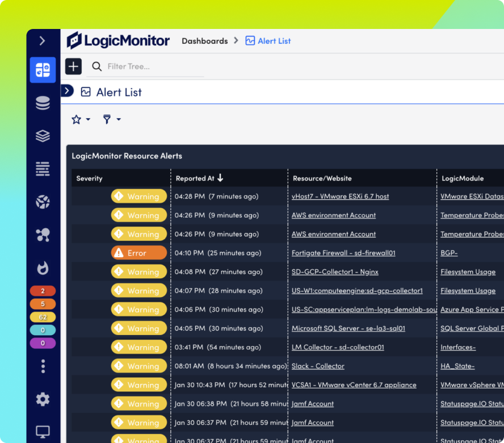
Task: Open the Websites globe sidebar icon
Action: coord(43,202)
